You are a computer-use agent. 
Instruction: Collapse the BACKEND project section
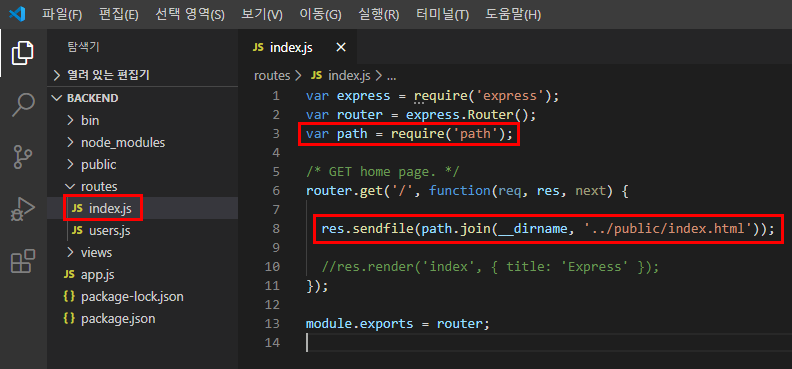(143, 98)
